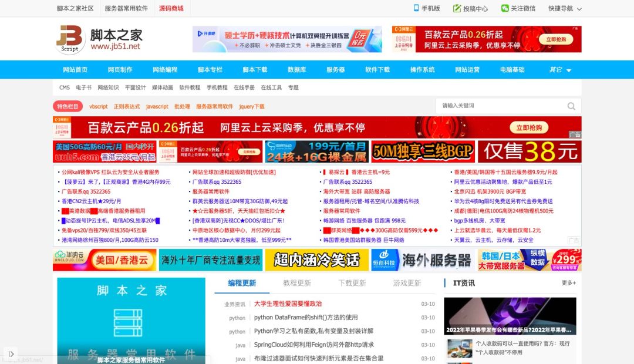Click the 美国50G高防 uuh5.com banner
This screenshot has width=634, height=364.
pyautogui.click(x=104, y=151)
